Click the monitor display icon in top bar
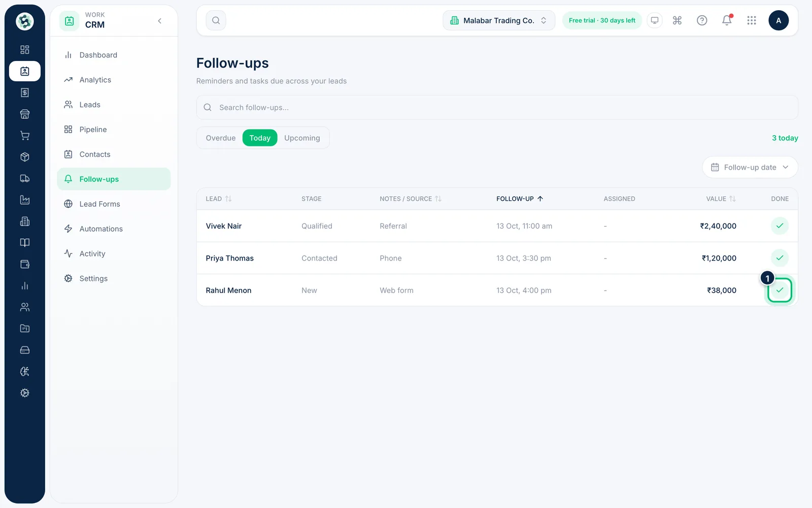Image resolution: width=812 pixels, height=508 pixels. (x=655, y=20)
